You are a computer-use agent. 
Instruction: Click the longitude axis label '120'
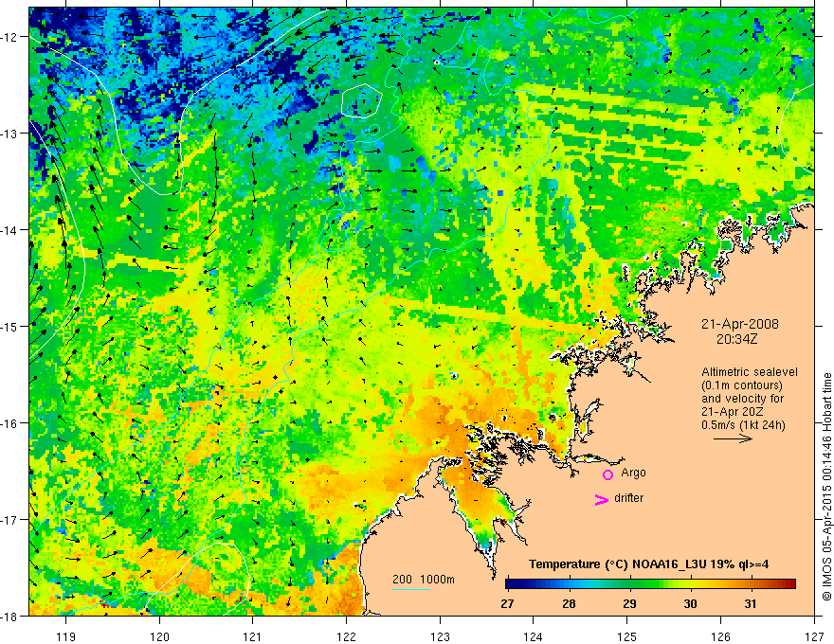pos(159,636)
